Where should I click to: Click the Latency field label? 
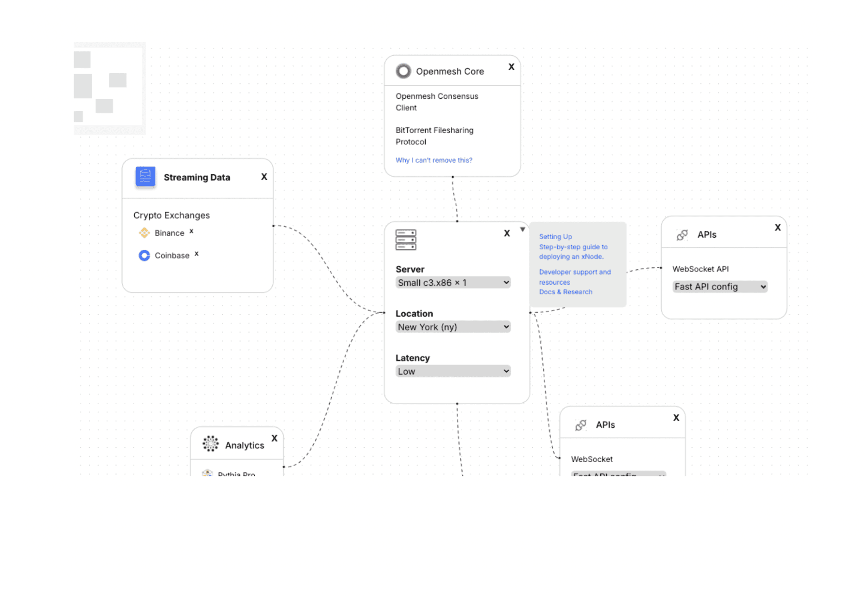[x=412, y=358]
